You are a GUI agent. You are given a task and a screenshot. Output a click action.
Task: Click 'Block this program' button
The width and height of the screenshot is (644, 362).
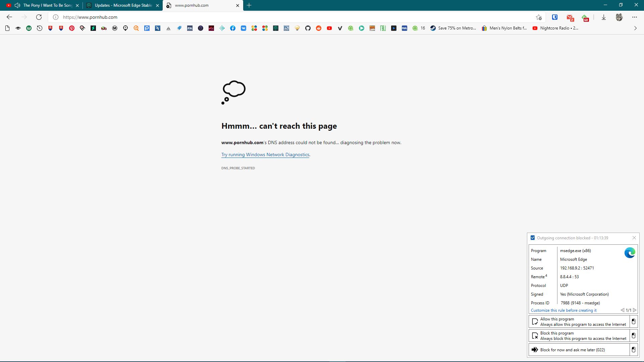(x=579, y=336)
